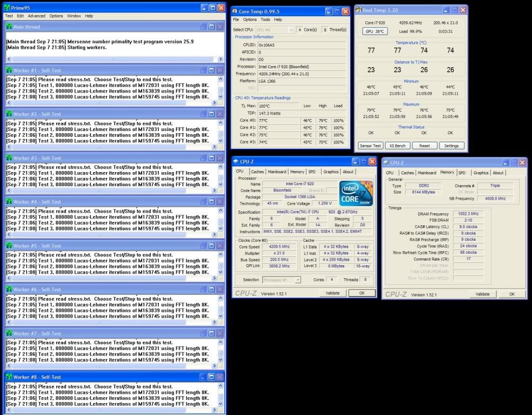532x415 pixels.
Task: Click the Worker #1 window icon
Action: pos(9,71)
